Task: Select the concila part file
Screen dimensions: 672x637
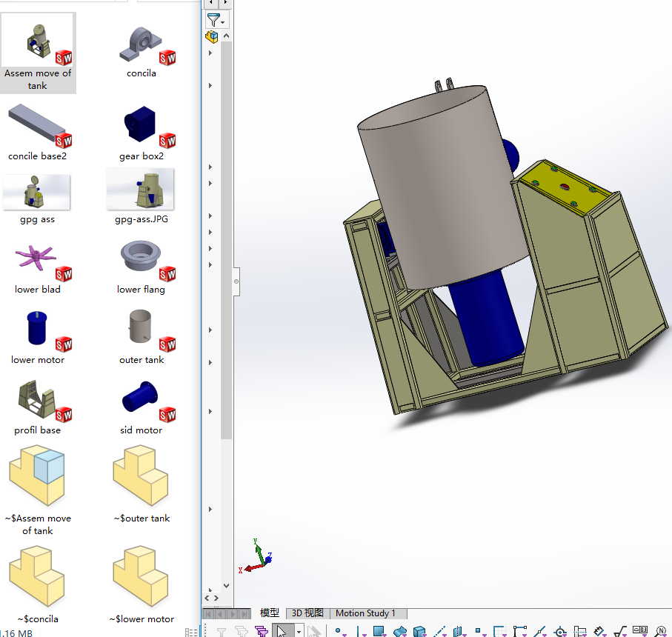Action: click(142, 50)
